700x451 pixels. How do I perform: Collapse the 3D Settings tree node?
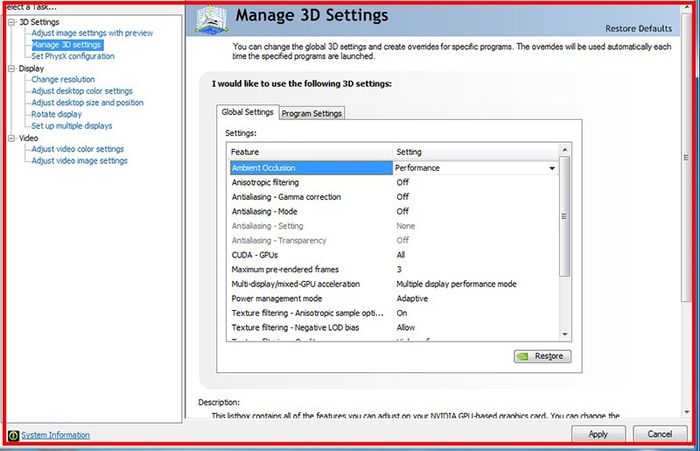12,22
